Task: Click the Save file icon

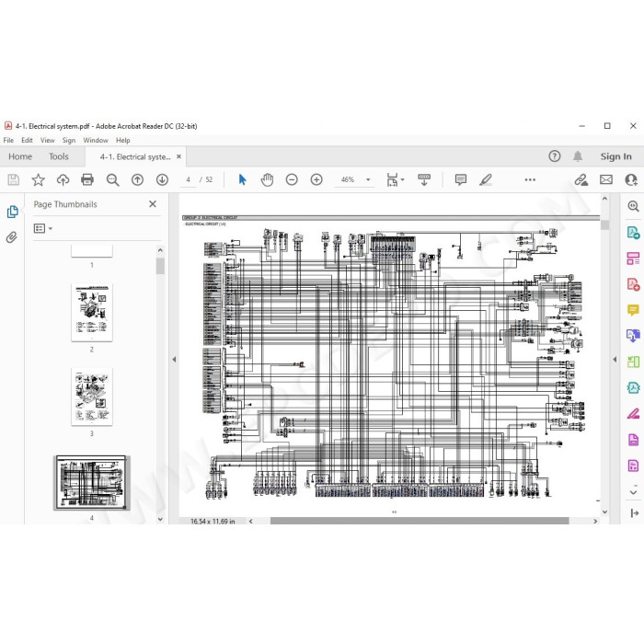Action: [13, 180]
